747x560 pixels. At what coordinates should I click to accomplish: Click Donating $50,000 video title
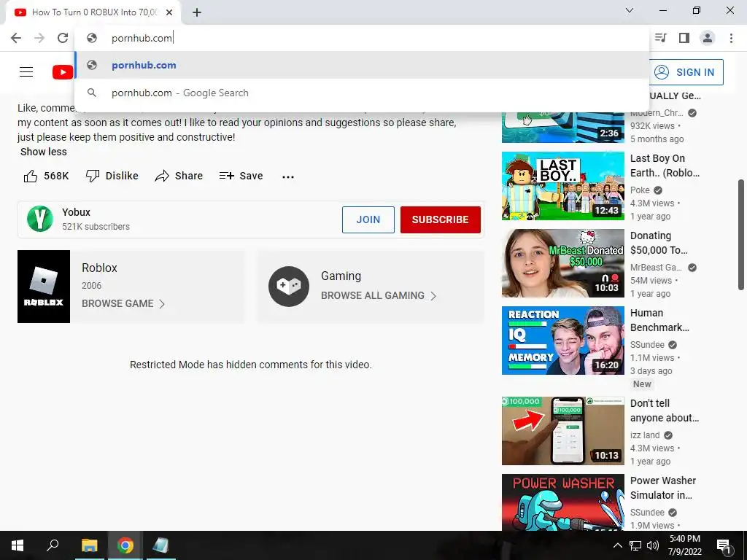click(659, 243)
